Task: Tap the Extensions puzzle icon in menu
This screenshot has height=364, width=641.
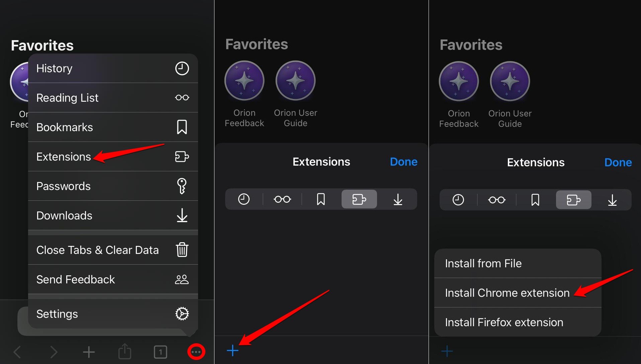Action: point(182,157)
